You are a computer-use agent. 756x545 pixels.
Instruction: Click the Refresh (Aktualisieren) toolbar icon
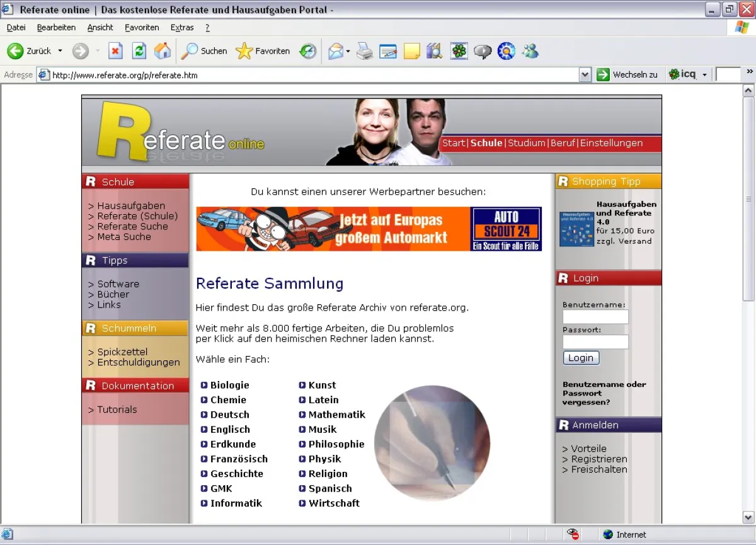[x=139, y=51]
